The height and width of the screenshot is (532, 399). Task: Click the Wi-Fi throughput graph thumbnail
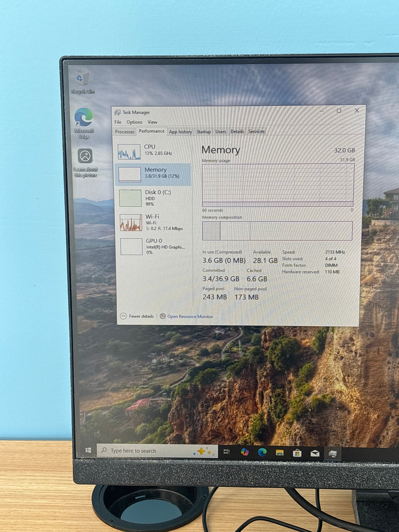[131, 222]
